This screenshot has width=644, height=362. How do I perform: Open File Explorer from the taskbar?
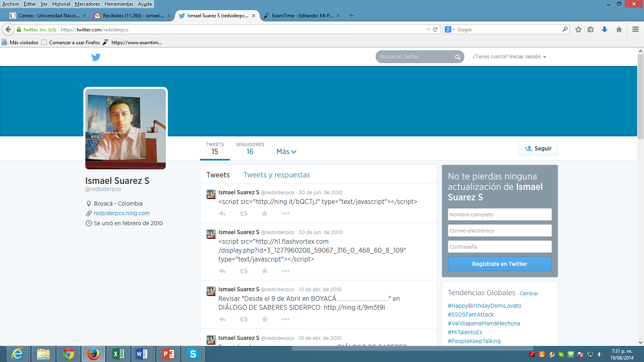point(43,354)
